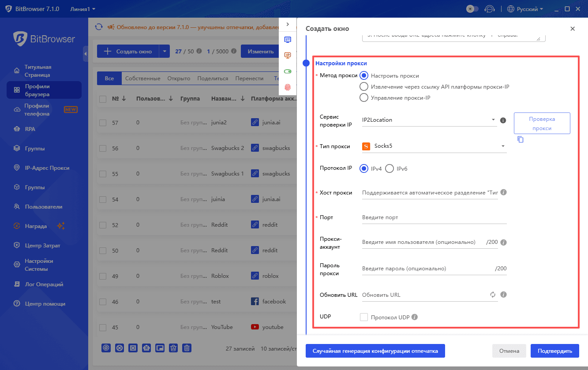The height and width of the screenshot is (370, 588).
Task: Expand the Создать окно split-button arrow
Action: pos(164,51)
